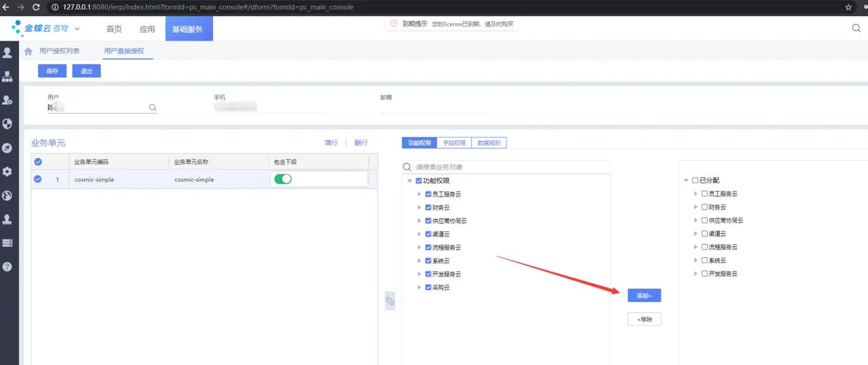
Task: Click the 删行 link
Action: pyautogui.click(x=361, y=143)
